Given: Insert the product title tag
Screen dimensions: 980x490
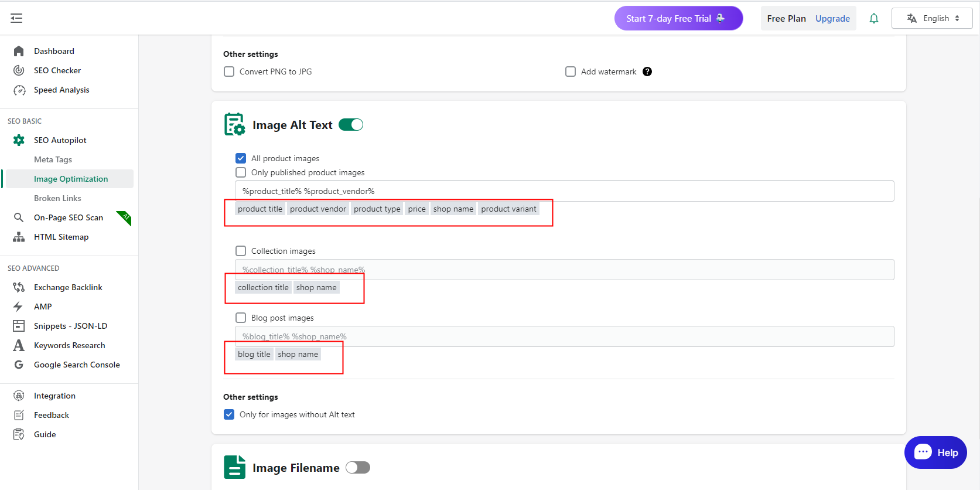Looking at the screenshot, I should pyautogui.click(x=260, y=209).
